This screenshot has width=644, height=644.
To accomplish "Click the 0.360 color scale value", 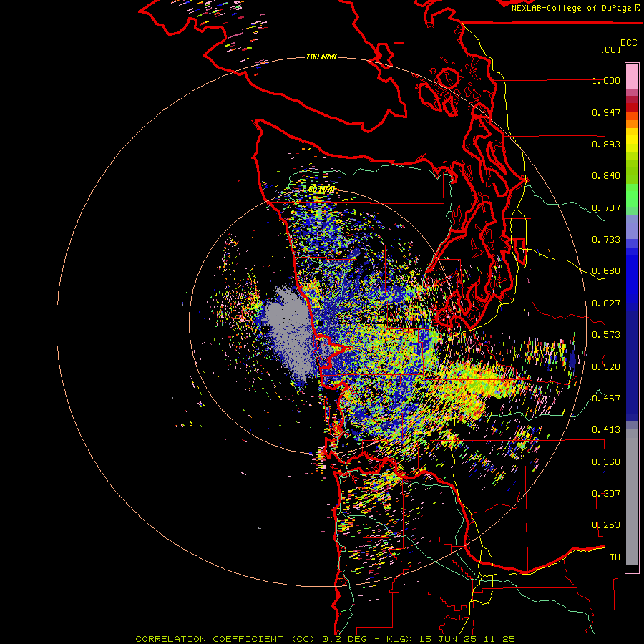I will pos(606,462).
